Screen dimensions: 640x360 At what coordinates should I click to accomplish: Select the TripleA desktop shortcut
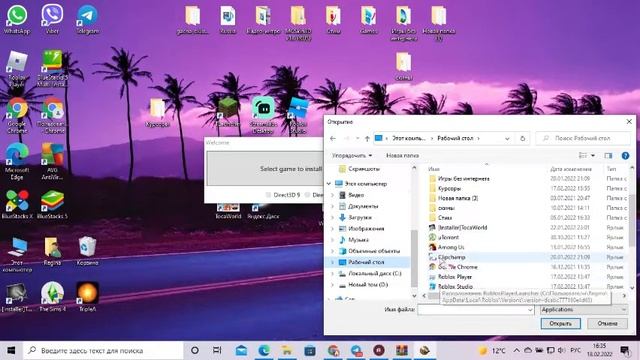(87, 297)
